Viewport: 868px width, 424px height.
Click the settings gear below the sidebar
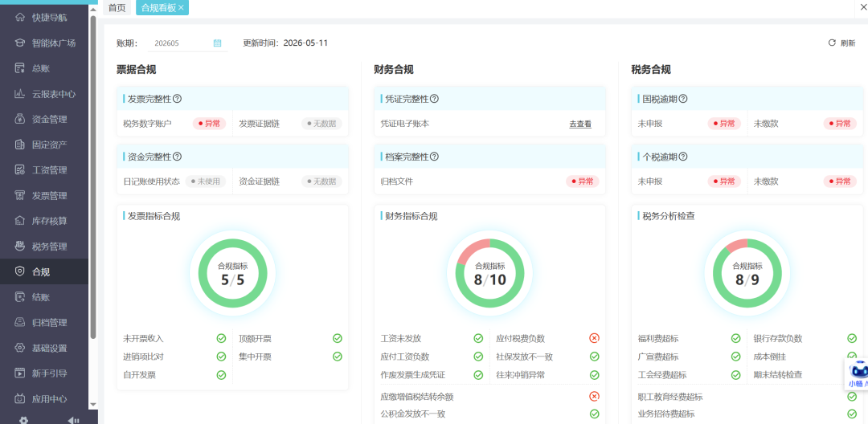pos(23,420)
